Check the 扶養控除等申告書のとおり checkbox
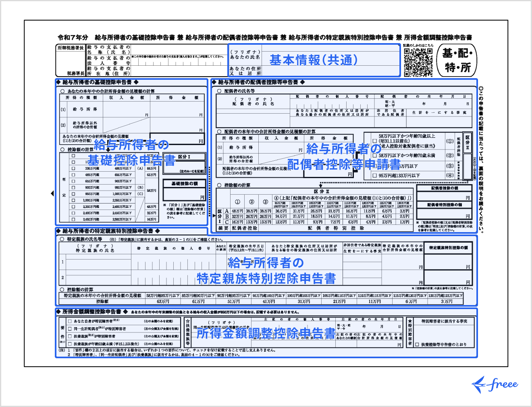 pyautogui.click(x=418, y=345)
